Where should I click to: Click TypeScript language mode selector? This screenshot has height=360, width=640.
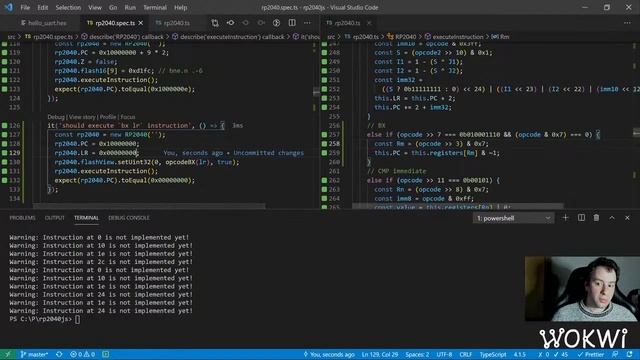(x=493, y=354)
